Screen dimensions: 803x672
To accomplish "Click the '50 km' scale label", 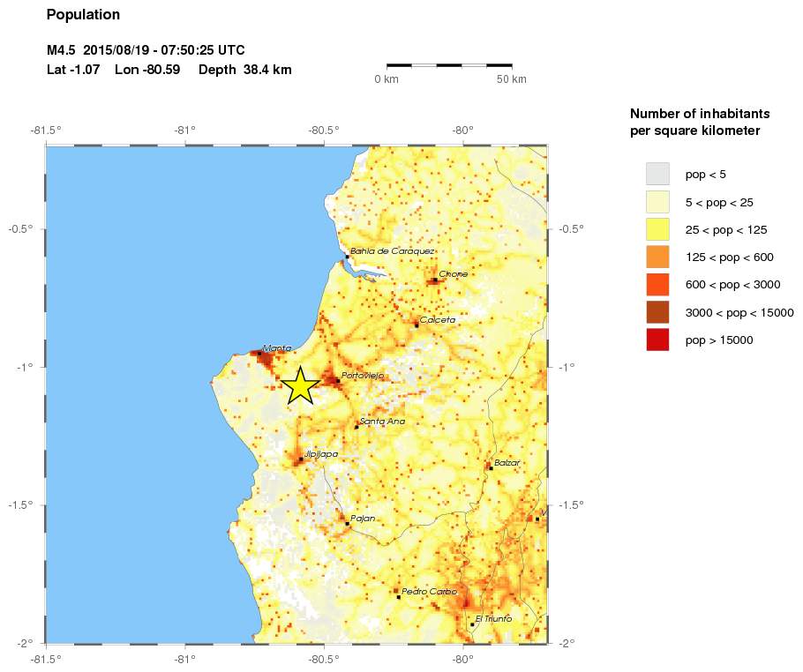I will tap(511, 79).
